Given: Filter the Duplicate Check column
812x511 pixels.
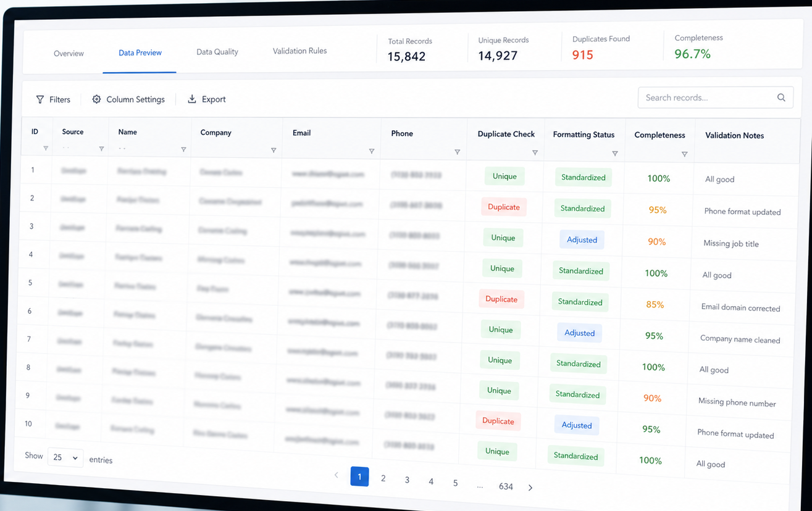Looking at the screenshot, I should pyautogui.click(x=535, y=153).
